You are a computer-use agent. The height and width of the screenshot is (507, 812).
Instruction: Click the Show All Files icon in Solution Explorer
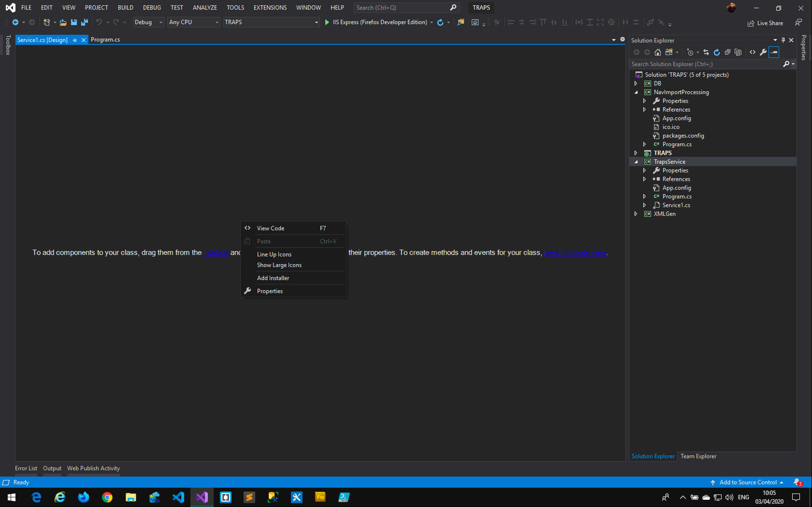pos(738,52)
